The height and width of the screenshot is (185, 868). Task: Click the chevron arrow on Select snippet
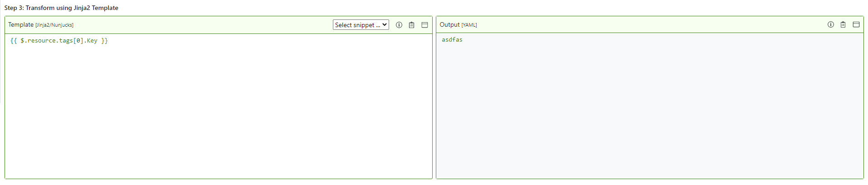385,25
